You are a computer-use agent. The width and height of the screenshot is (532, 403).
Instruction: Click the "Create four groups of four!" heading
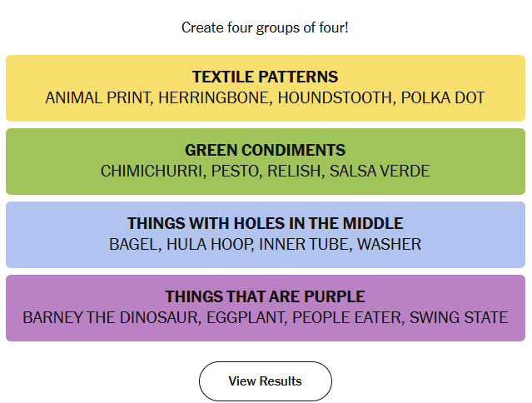[x=265, y=27]
